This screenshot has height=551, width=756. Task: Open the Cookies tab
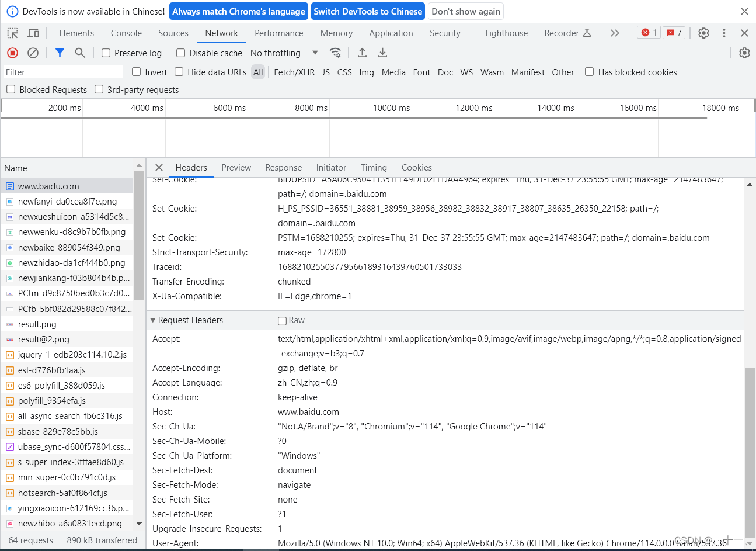click(x=417, y=168)
